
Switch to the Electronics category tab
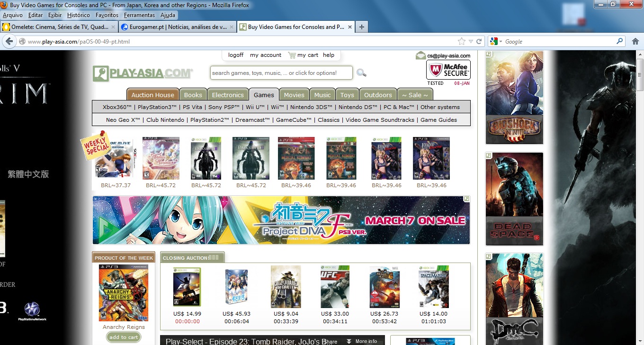(x=228, y=95)
